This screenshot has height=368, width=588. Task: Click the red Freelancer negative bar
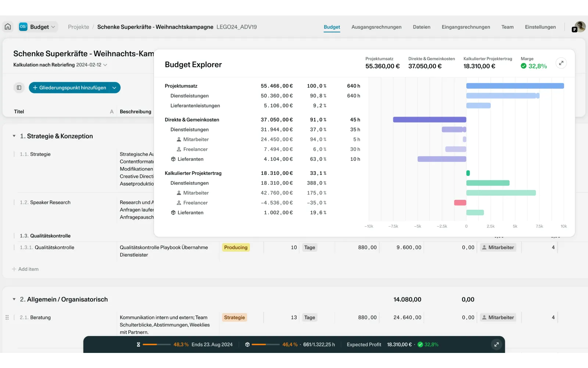(460, 203)
